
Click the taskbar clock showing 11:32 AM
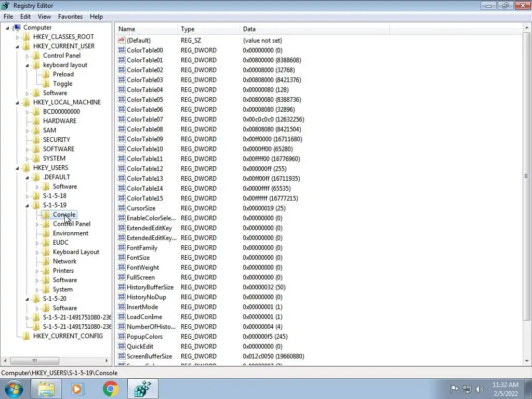(506, 385)
